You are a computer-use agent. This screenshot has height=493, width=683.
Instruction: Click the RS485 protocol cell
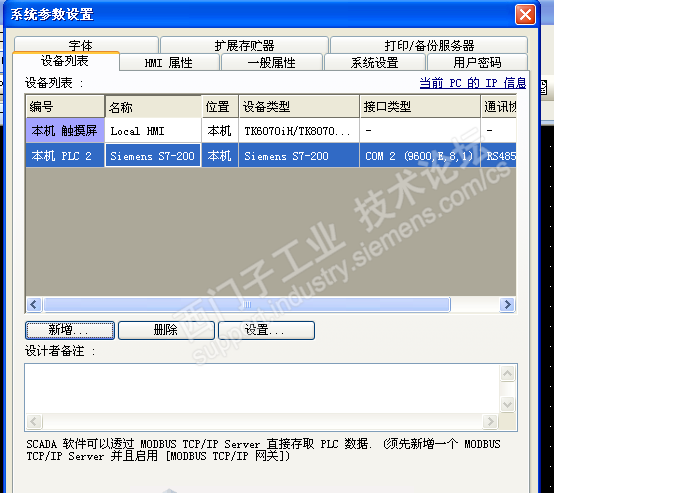click(x=499, y=156)
